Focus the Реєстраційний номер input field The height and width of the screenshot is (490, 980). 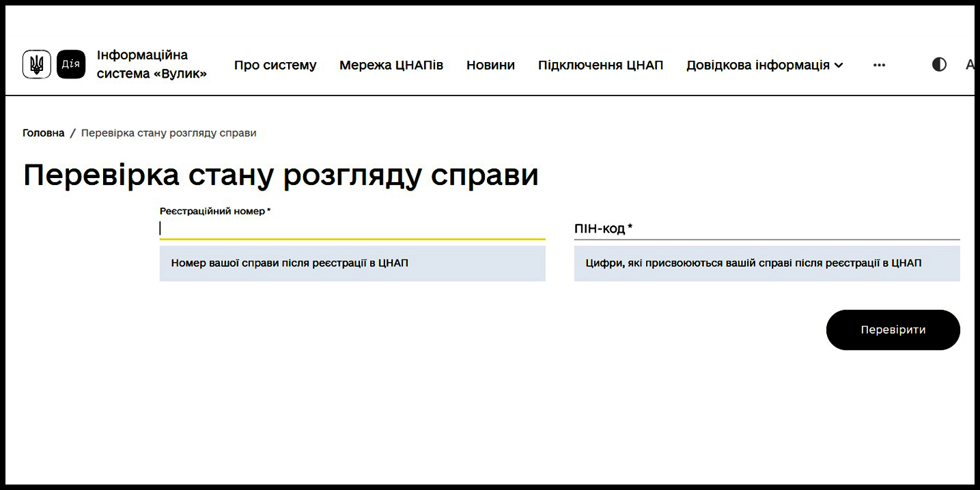pyautogui.click(x=352, y=229)
